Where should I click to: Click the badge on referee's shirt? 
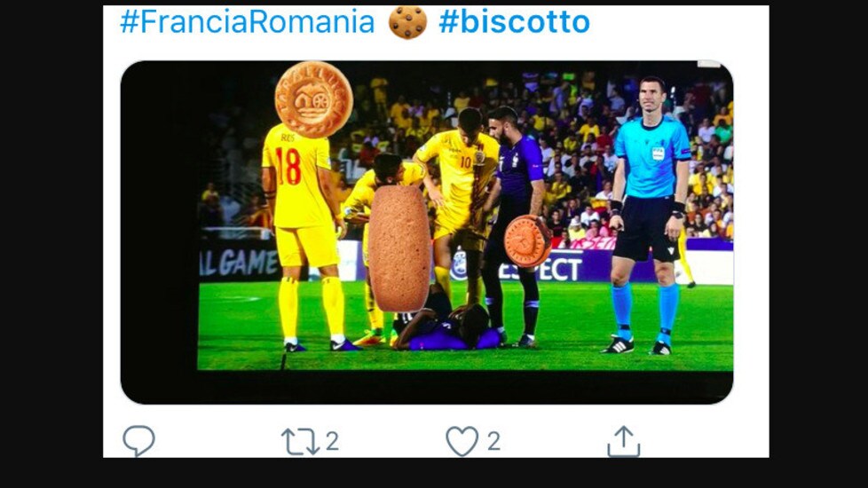click(x=658, y=153)
